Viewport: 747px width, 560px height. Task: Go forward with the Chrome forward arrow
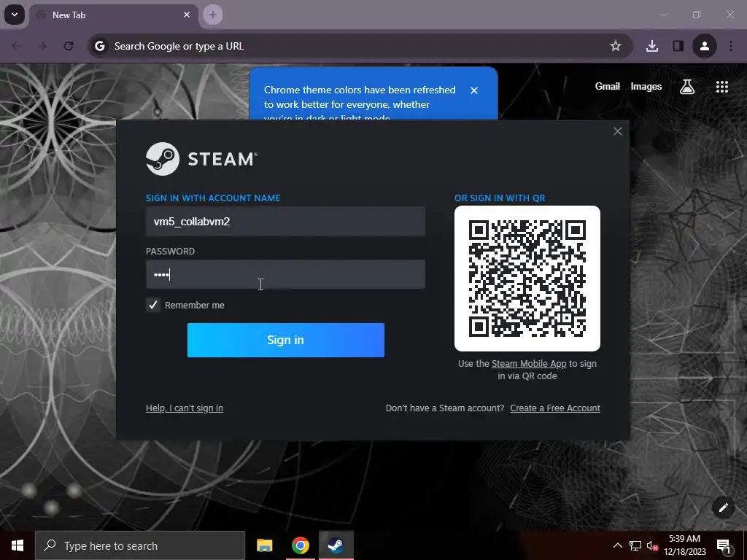(42, 46)
